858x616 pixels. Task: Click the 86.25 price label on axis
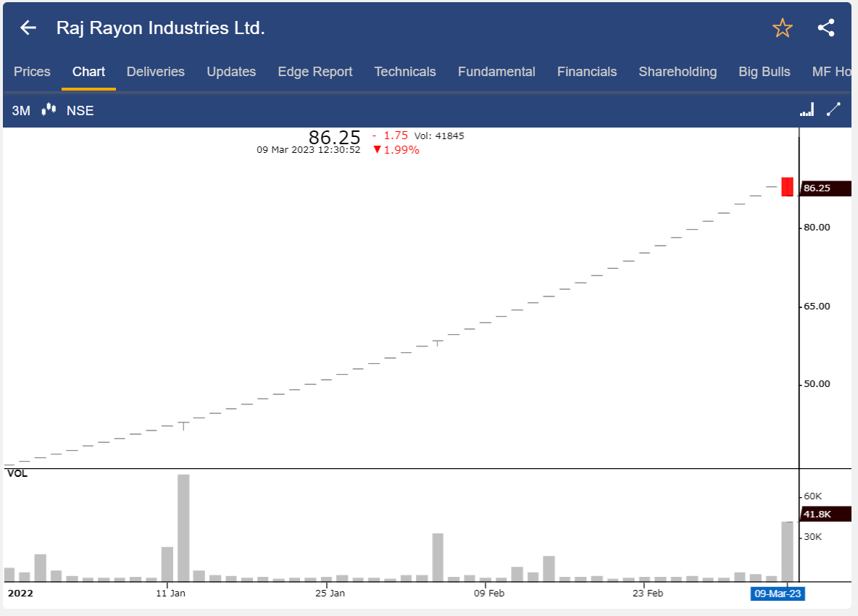coord(825,188)
